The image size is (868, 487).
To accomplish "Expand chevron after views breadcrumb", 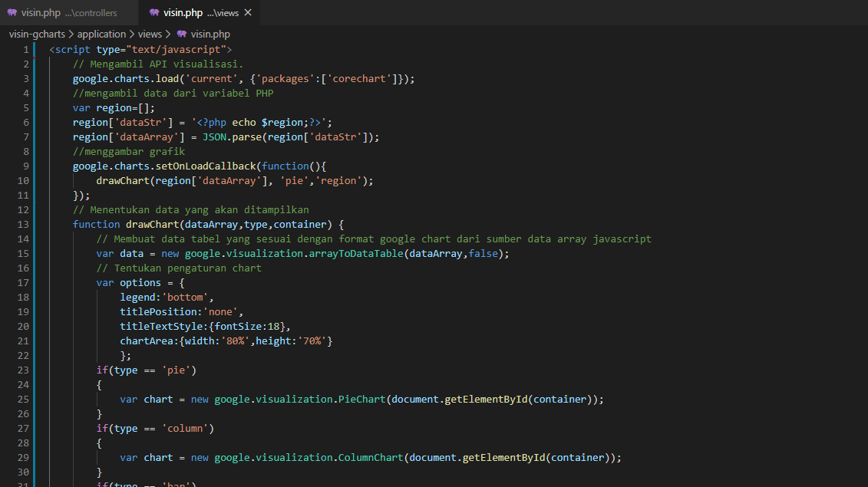I will [168, 34].
